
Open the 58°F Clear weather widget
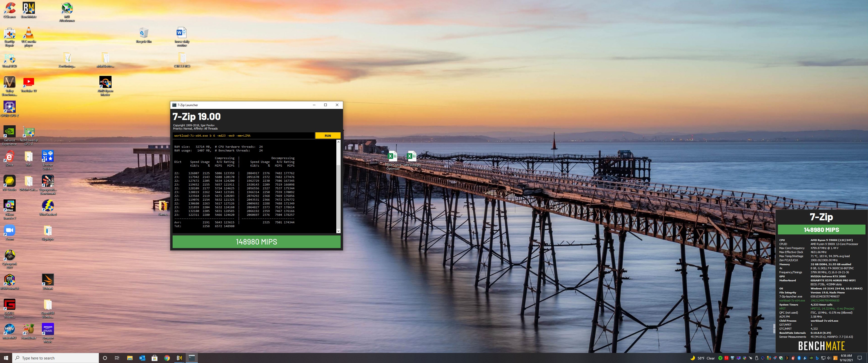pyautogui.click(x=702, y=358)
